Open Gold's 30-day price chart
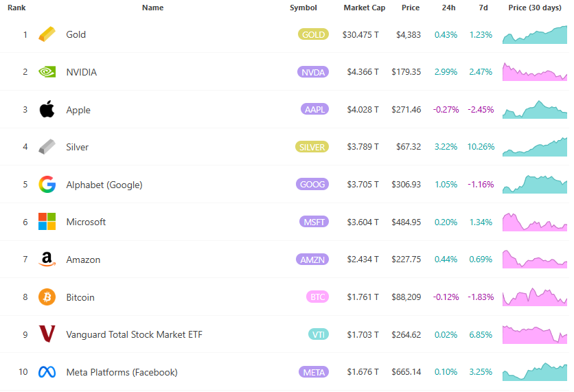Image resolution: width=574 pixels, height=392 pixels. click(x=535, y=34)
